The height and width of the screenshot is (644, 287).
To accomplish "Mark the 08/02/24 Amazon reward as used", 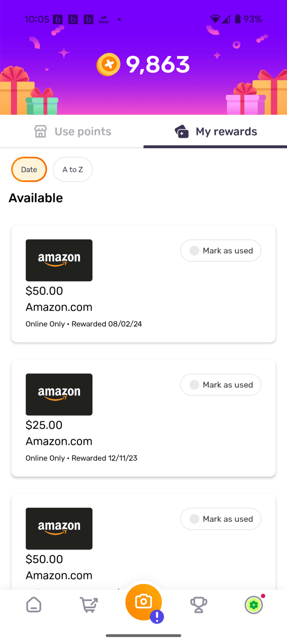I will coord(220,251).
